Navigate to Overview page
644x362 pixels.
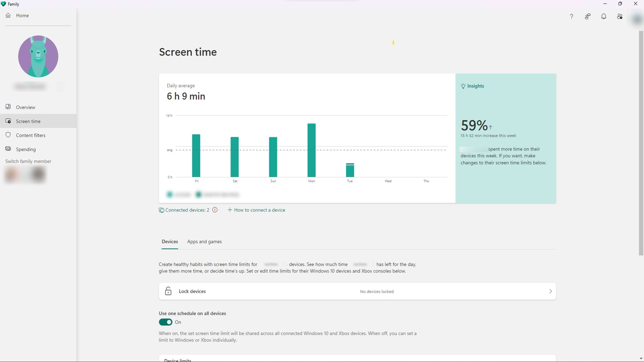(25, 107)
